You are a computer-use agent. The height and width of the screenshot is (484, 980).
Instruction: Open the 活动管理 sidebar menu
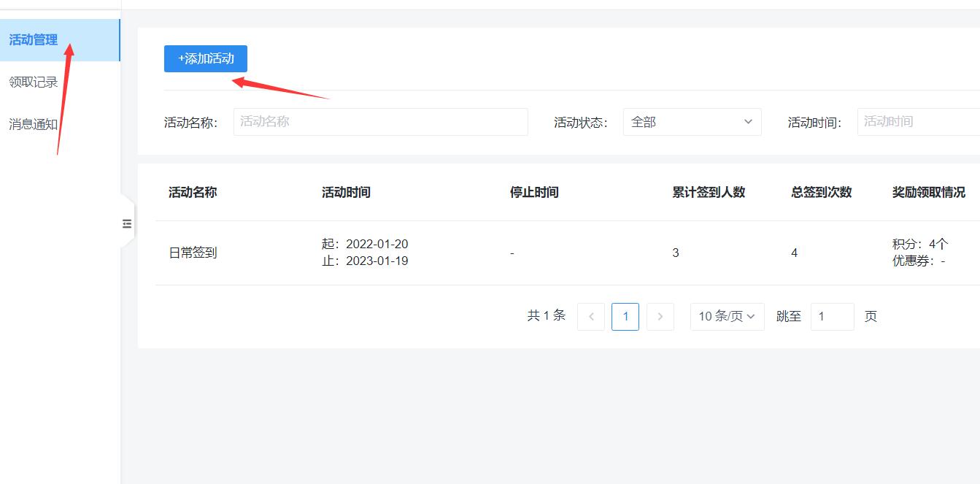click(x=34, y=40)
